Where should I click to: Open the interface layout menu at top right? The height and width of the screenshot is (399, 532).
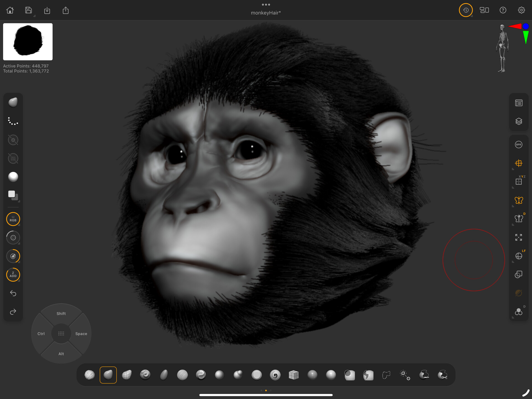coord(484,10)
